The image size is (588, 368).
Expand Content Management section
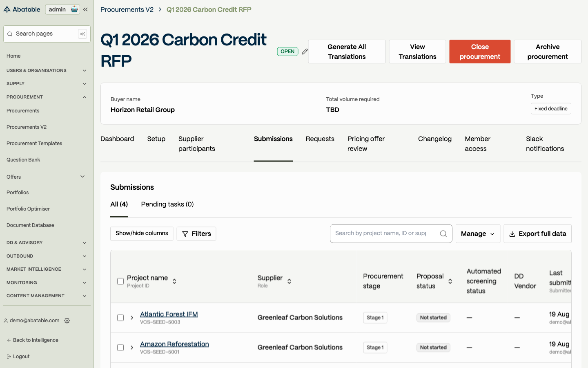[x=85, y=296]
